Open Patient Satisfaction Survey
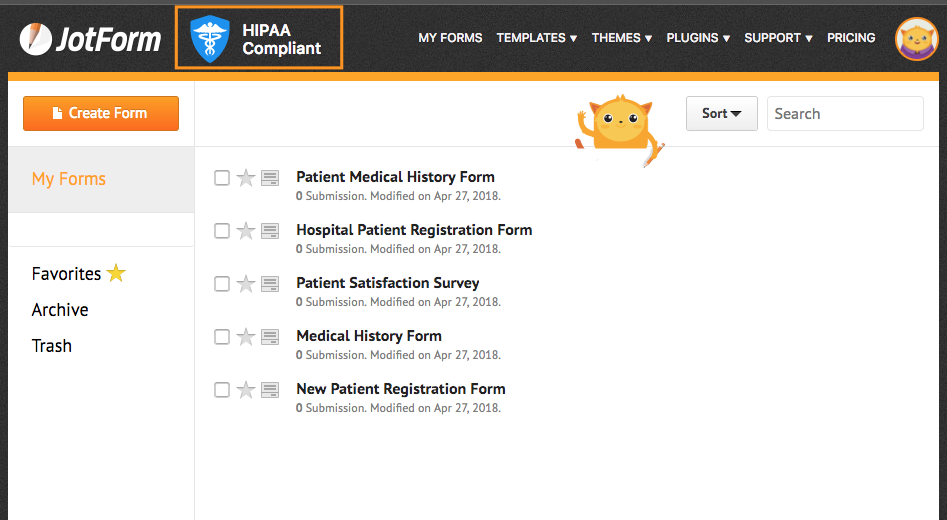This screenshot has height=520, width=947. pyautogui.click(x=387, y=283)
